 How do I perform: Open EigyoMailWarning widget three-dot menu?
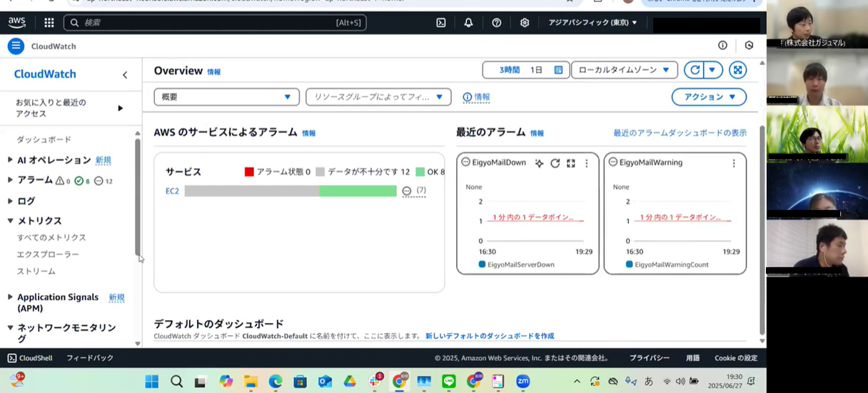[733, 163]
